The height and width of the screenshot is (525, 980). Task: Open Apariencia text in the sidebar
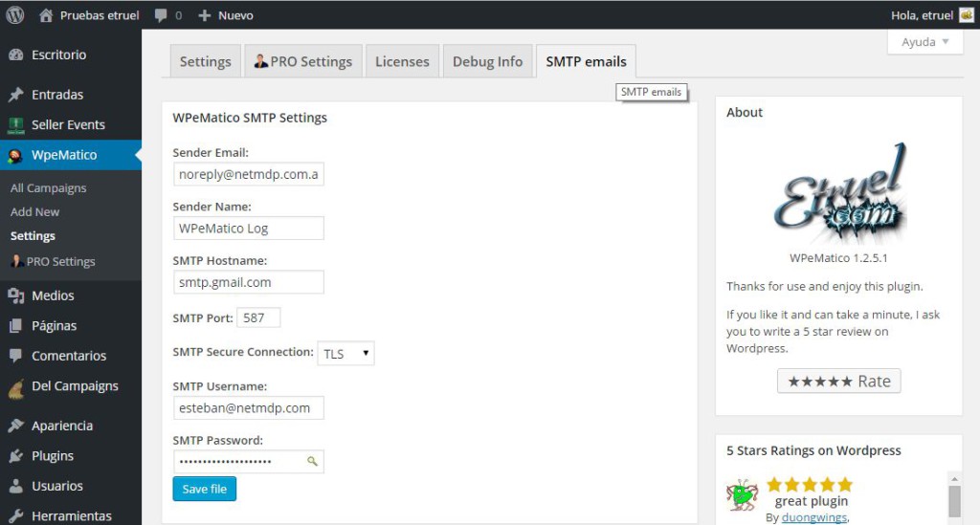coord(62,426)
